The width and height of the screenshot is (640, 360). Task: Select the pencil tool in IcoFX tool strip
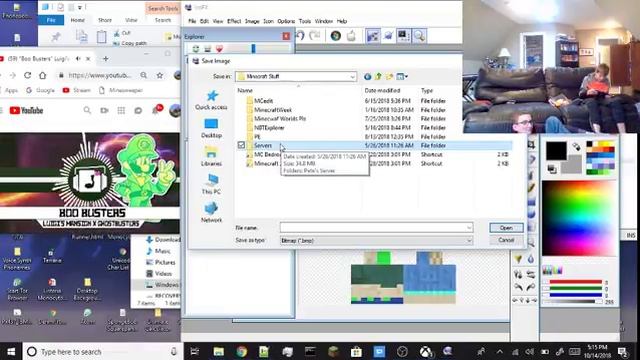[531, 188]
